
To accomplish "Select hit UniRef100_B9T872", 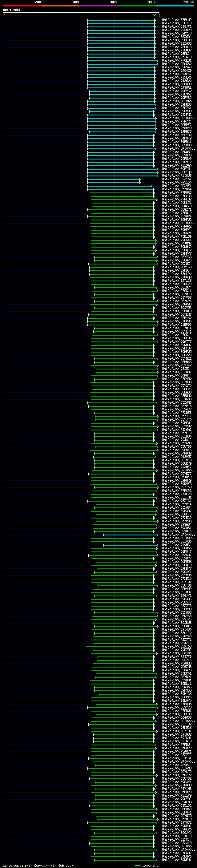I will 177,822.
